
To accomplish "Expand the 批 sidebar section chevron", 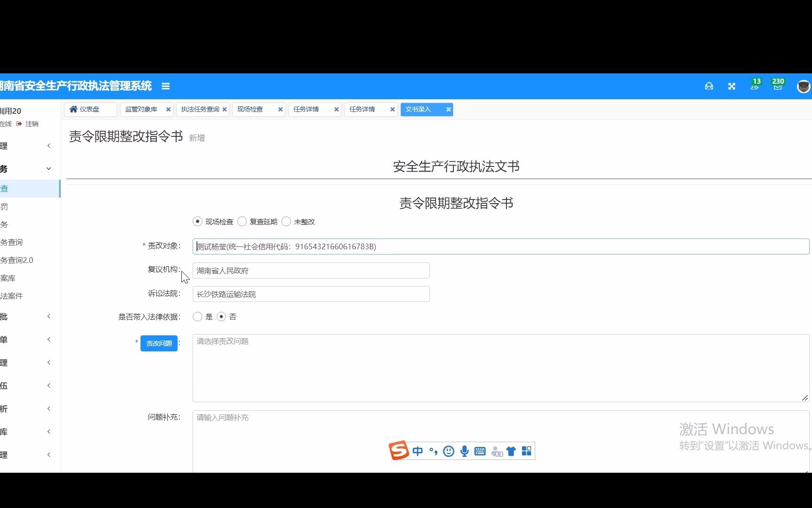I will [x=49, y=317].
